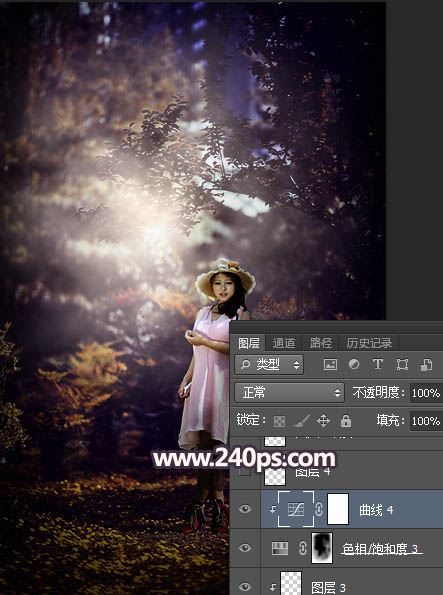Switch to the 通道 tab

(284, 343)
